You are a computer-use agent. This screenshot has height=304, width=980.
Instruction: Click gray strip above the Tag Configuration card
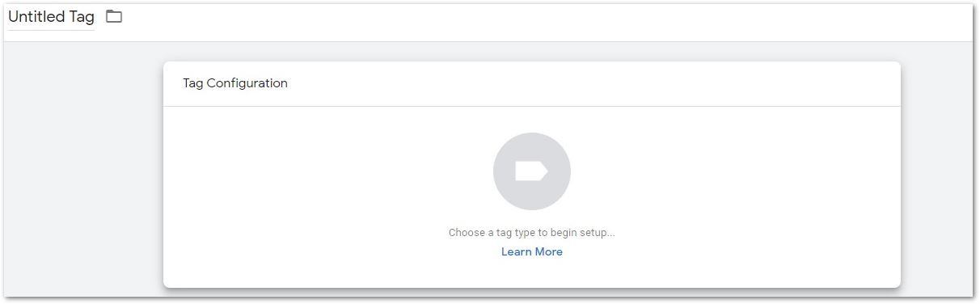click(532, 52)
